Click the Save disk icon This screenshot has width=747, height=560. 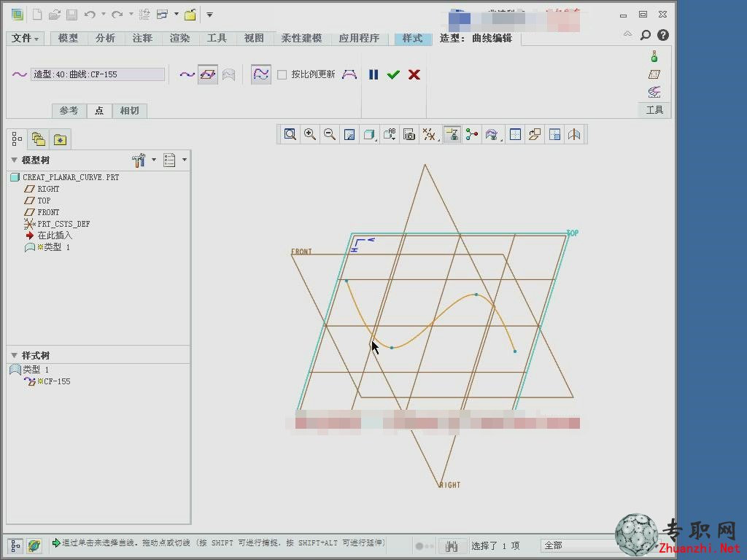click(72, 15)
